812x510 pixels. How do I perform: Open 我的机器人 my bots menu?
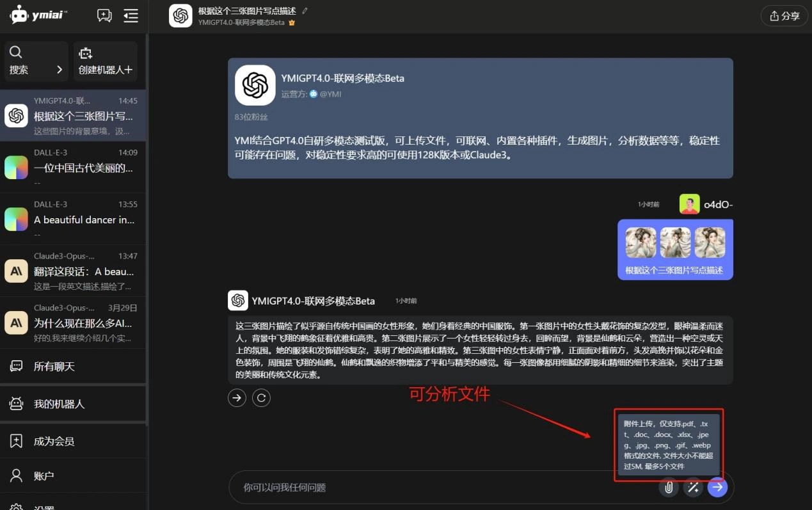(x=73, y=404)
